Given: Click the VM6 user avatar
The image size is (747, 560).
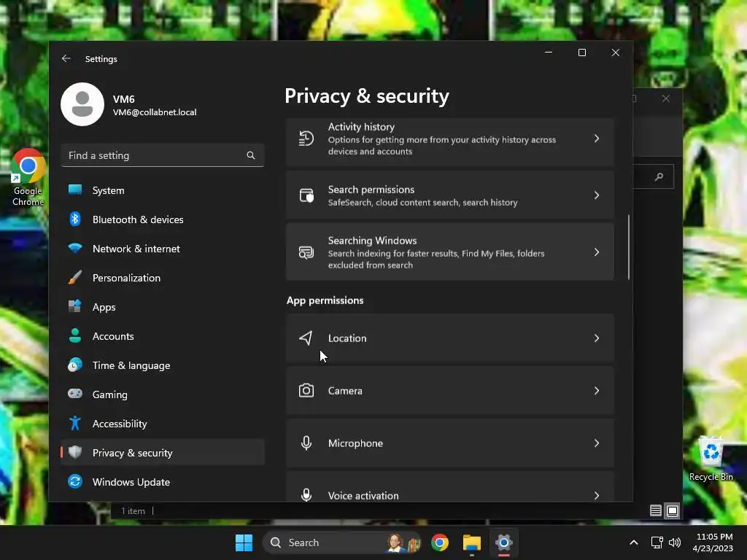Looking at the screenshot, I should click(x=82, y=104).
